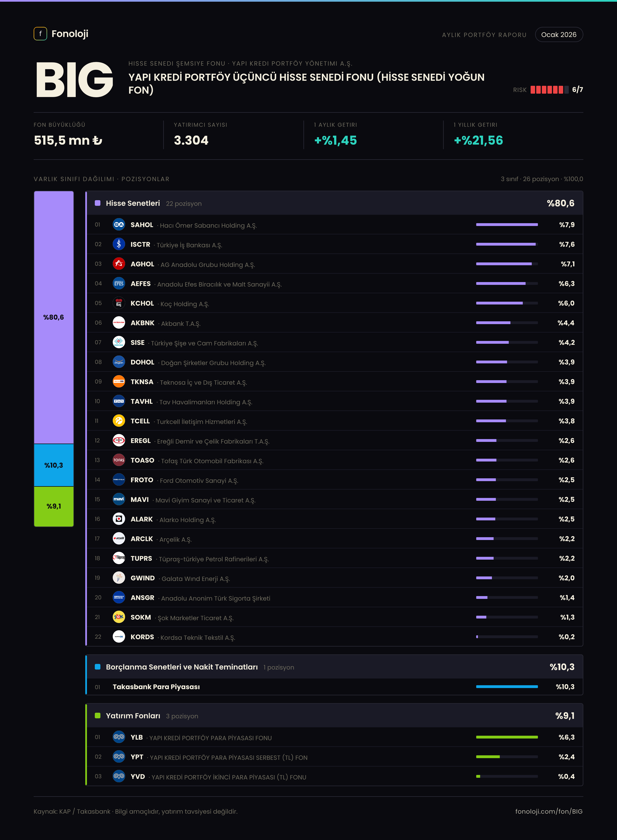Viewport: 617px width, 840px height.
Task: Open the fonoloji.com/fon/BIG link
Action: [549, 811]
